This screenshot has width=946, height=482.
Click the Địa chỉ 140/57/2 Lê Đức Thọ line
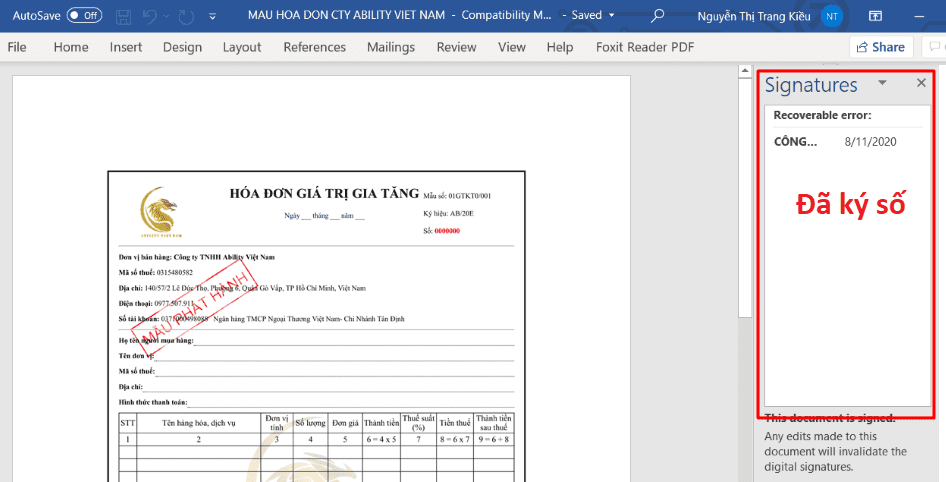[242, 288]
